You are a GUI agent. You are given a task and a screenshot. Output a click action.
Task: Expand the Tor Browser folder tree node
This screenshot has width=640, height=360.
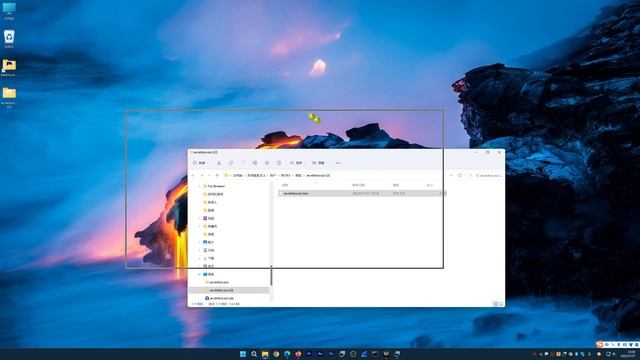pyautogui.click(x=199, y=186)
